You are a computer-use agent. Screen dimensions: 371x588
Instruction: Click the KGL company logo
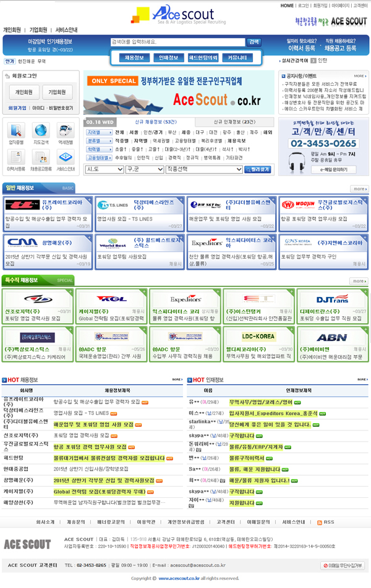pos(111,299)
